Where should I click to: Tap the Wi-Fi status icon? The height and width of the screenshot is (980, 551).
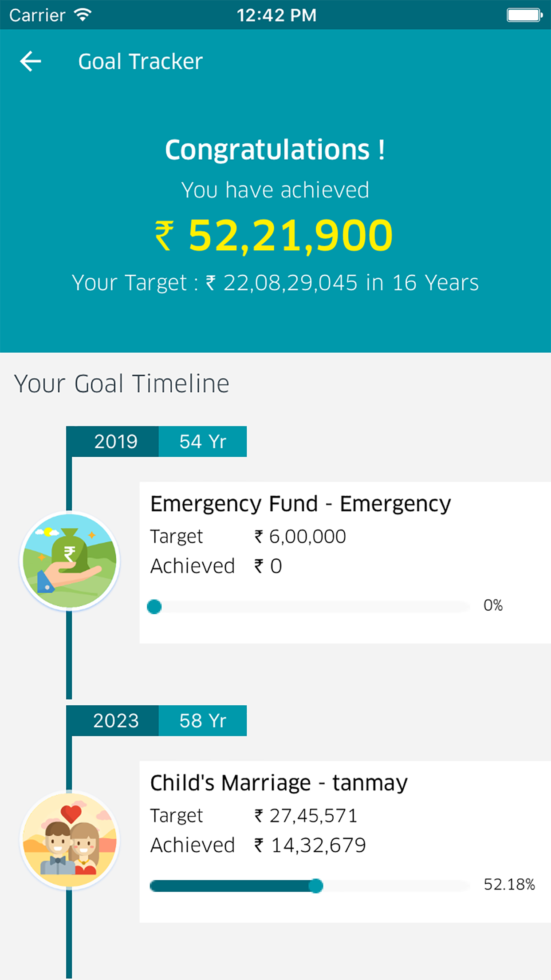point(83,15)
